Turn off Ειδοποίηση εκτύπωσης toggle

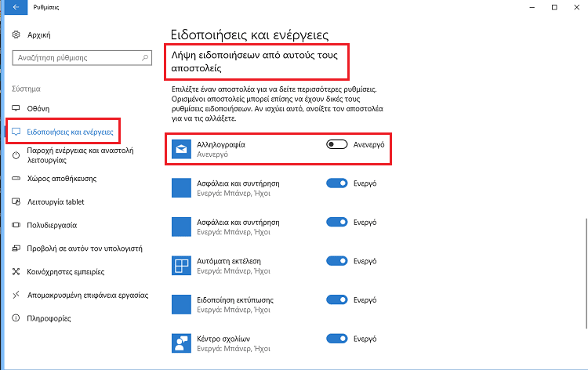[x=337, y=299]
